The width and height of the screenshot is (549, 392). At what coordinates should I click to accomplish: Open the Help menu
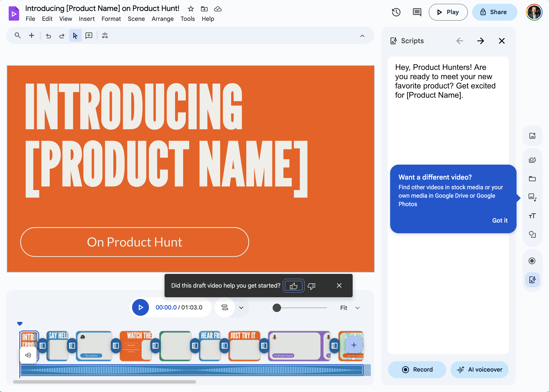point(208,19)
